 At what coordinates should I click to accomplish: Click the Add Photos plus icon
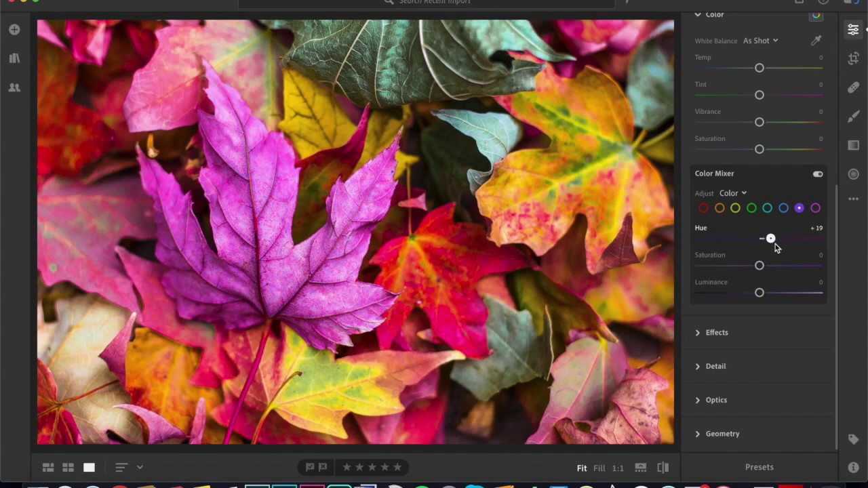(x=14, y=30)
